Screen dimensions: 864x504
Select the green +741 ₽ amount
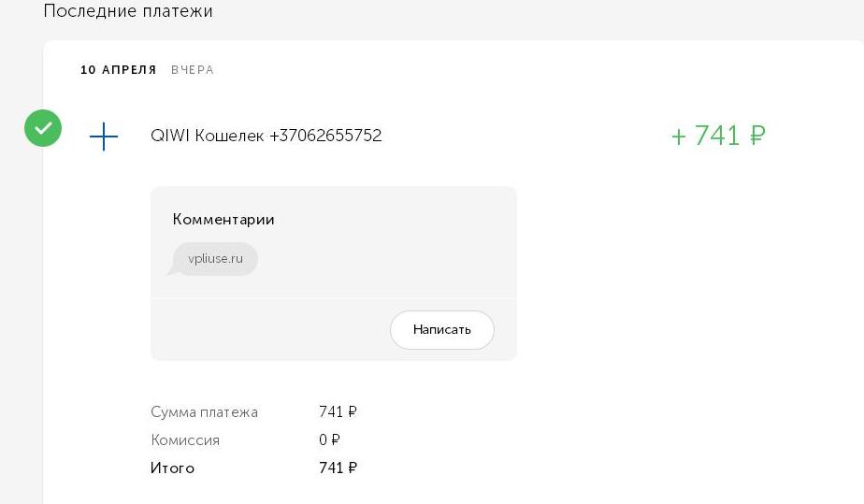pyautogui.click(x=718, y=136)
